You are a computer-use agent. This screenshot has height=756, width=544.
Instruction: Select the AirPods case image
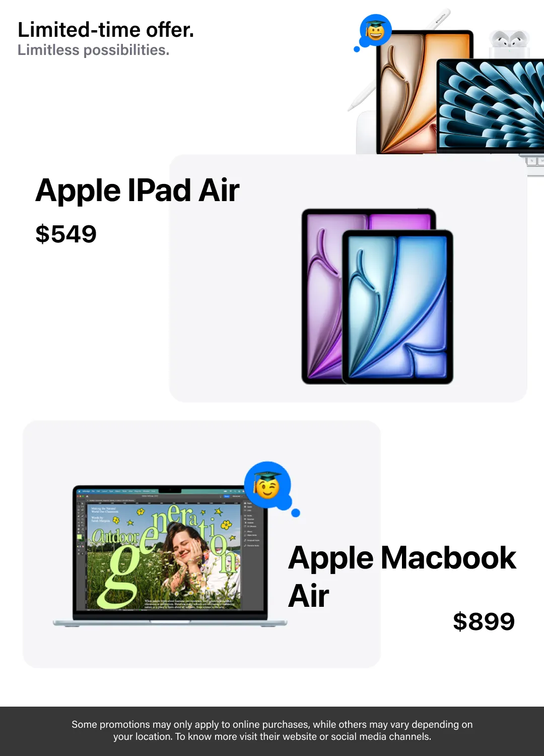point(509,44)
